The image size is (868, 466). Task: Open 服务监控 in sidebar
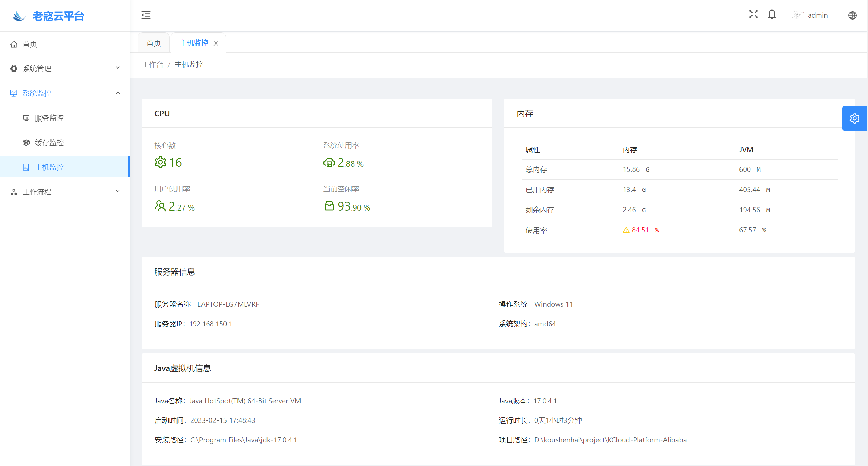[49, 118]
